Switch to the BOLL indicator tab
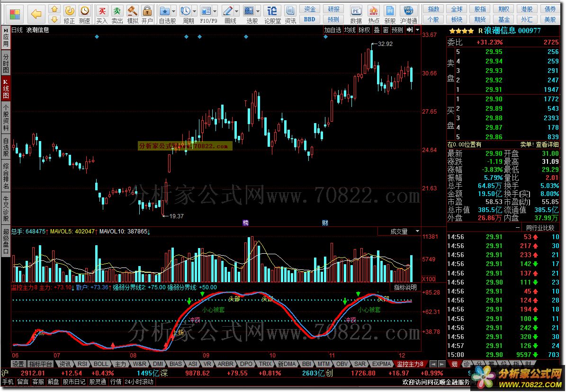This screenshot has height=392, width=566. [x=101, y=364]
